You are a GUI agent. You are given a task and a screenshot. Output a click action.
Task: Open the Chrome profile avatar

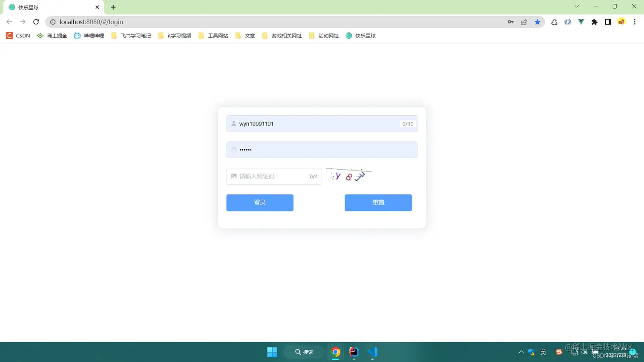(621, 22)
